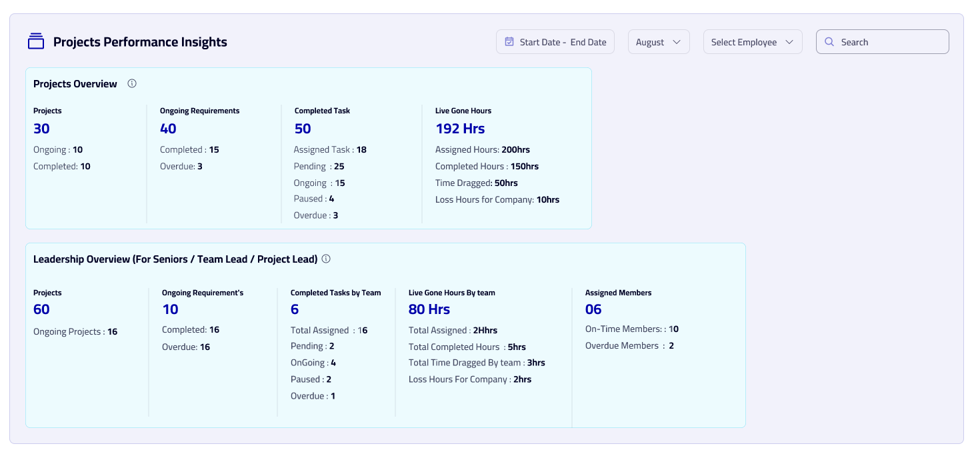Click the Completed Tasks by Team value 6

click(295, 309)
